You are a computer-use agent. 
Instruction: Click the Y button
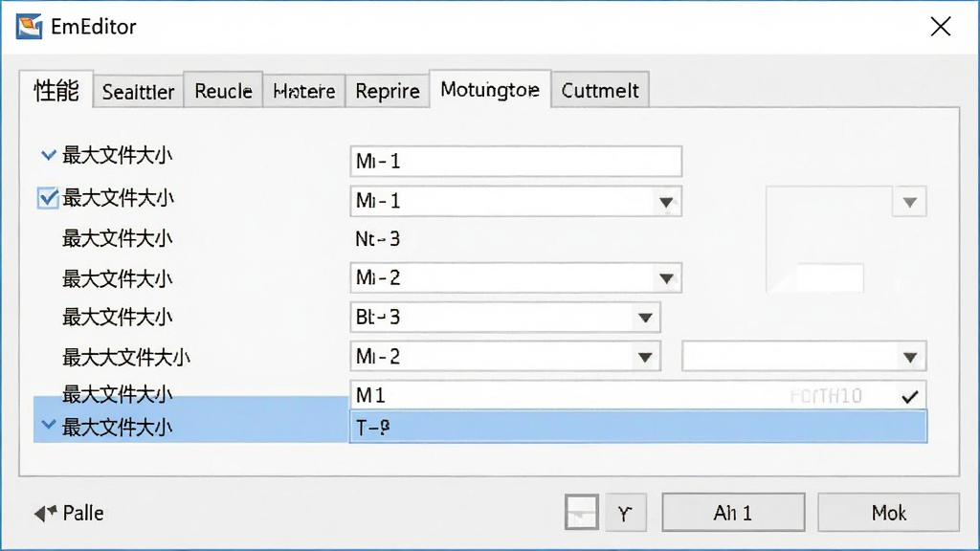point(625,513)
